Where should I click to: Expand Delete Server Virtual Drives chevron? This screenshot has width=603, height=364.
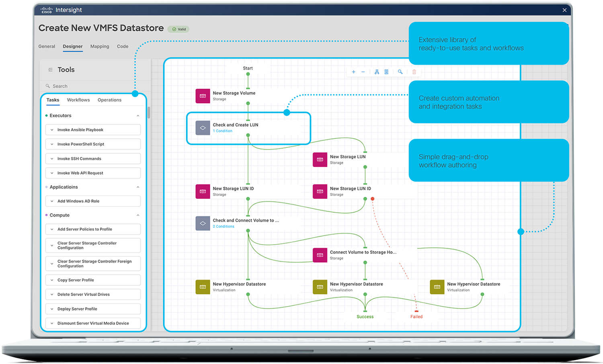point(52,294)
